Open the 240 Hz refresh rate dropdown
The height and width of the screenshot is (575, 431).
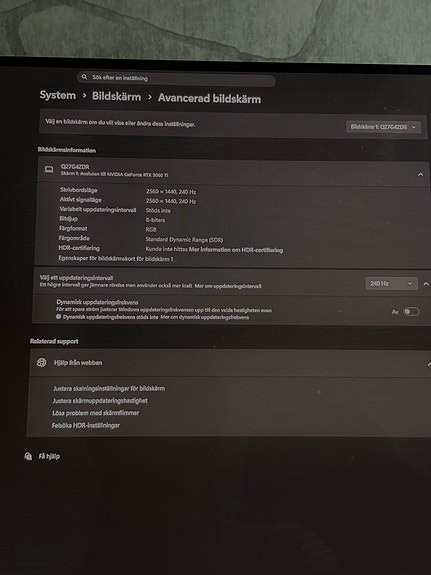pyautogui.click(x=391, y=283)
